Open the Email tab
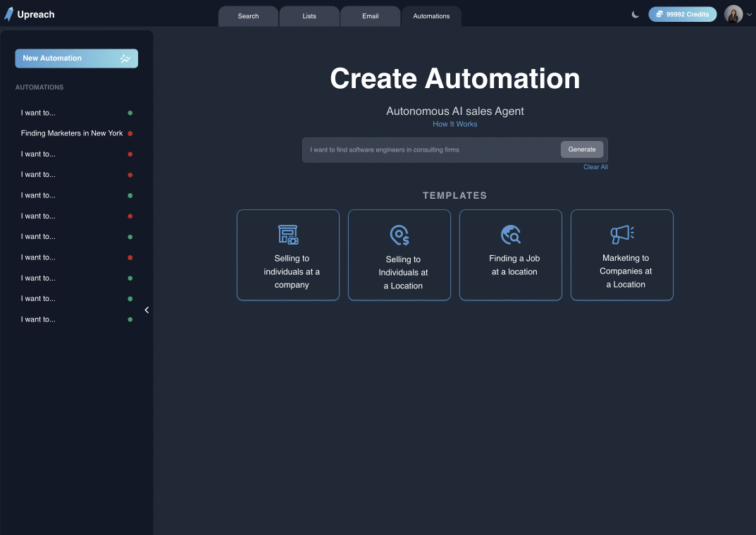Viewport: 756px width, 535px height. coord(370,16)
